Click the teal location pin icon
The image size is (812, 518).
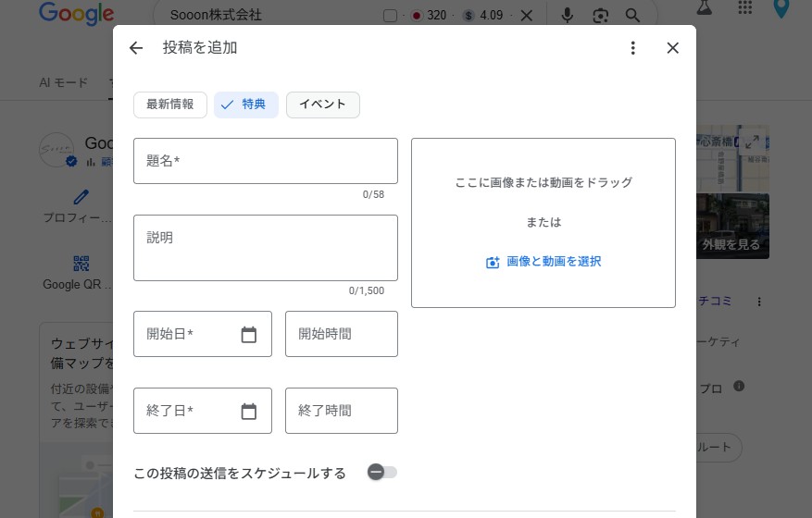click(x=781, y=8)
